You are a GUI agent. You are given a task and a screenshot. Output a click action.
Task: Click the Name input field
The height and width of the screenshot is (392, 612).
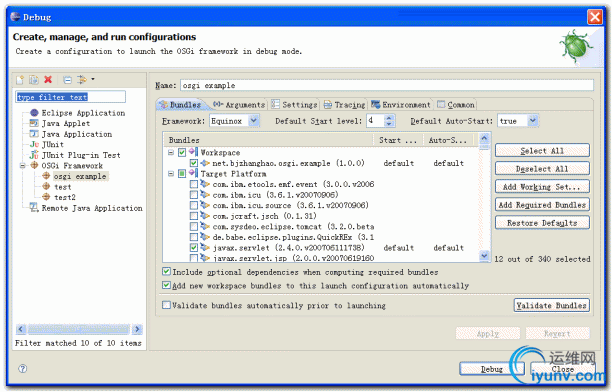387,85
